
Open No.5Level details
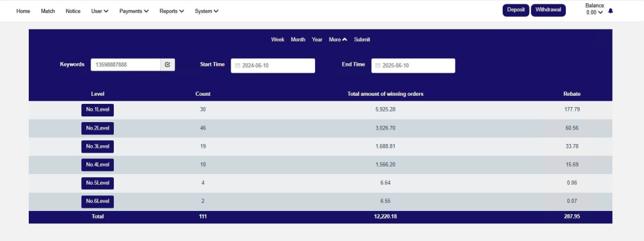[98, 183]
